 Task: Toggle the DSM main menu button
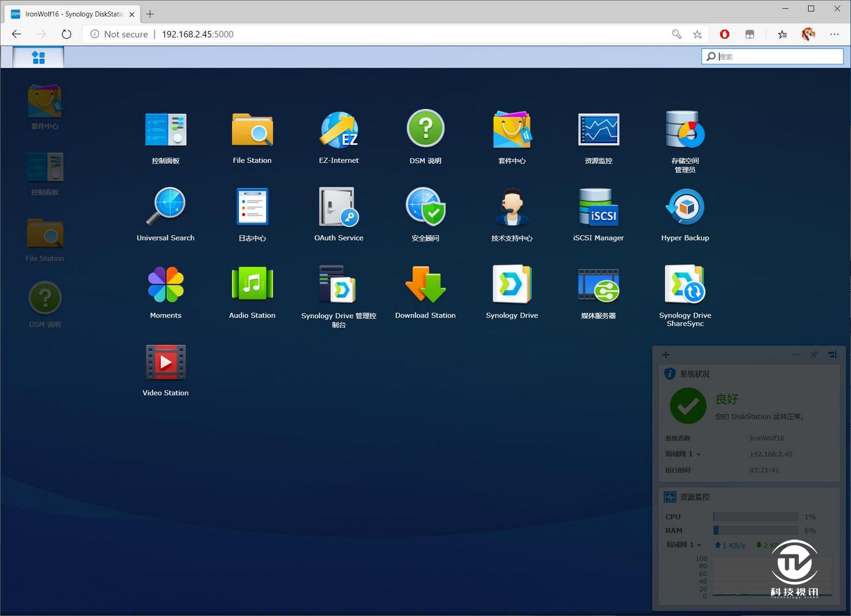coord(38,57)
